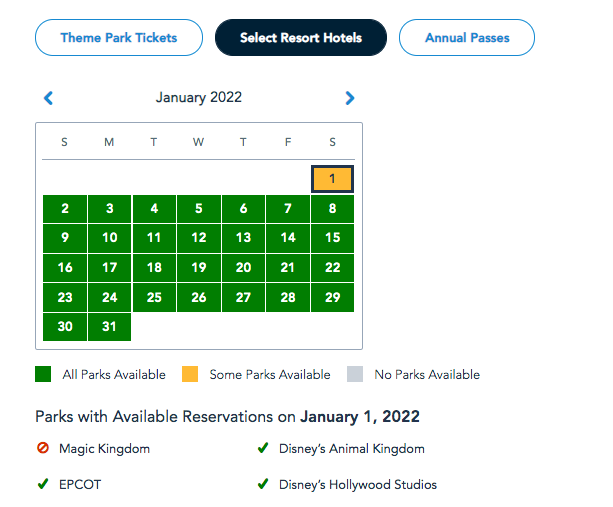Go to the previous month arrow
This screenshot has width=613, height=507.
(x=48, y=98)
